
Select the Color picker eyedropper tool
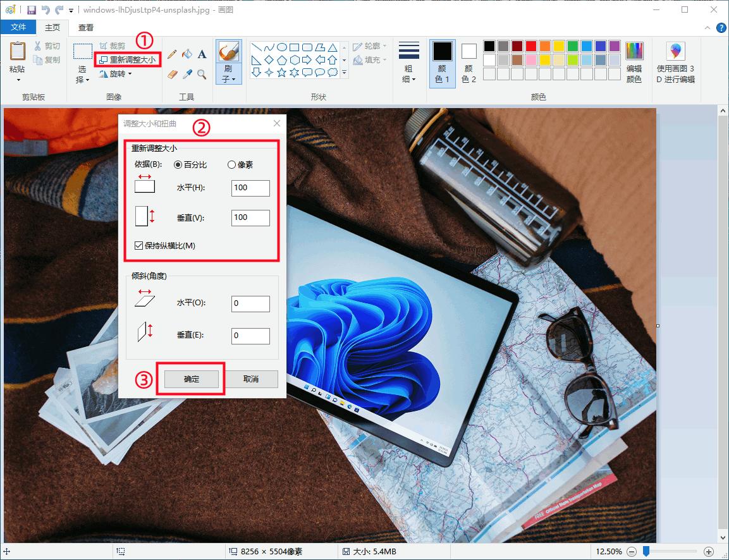[187, 75]
